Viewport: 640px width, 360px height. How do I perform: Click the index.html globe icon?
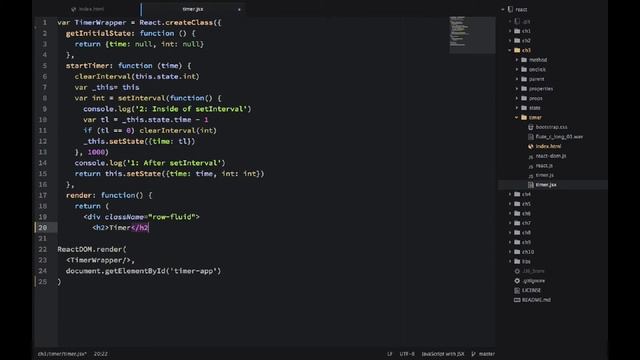(x=531, y=146)
